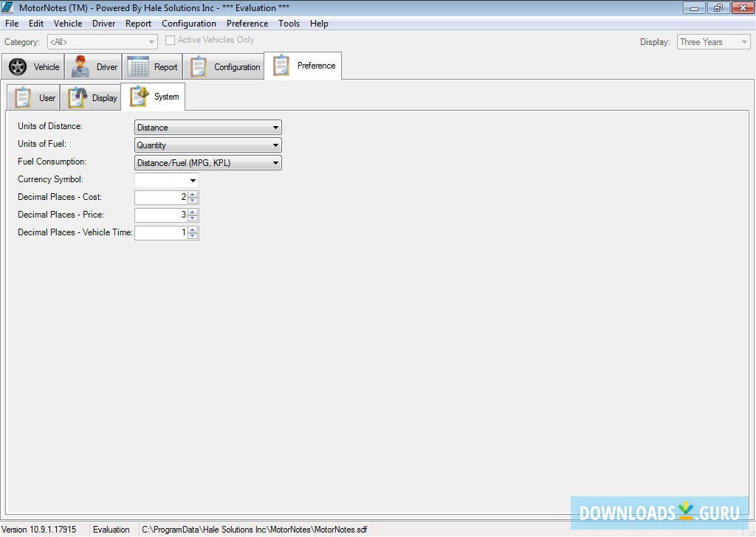The height and width of the screenshot is (537, 756).
Task: Minimize the MotorNotes window
Action: (694, 7)
